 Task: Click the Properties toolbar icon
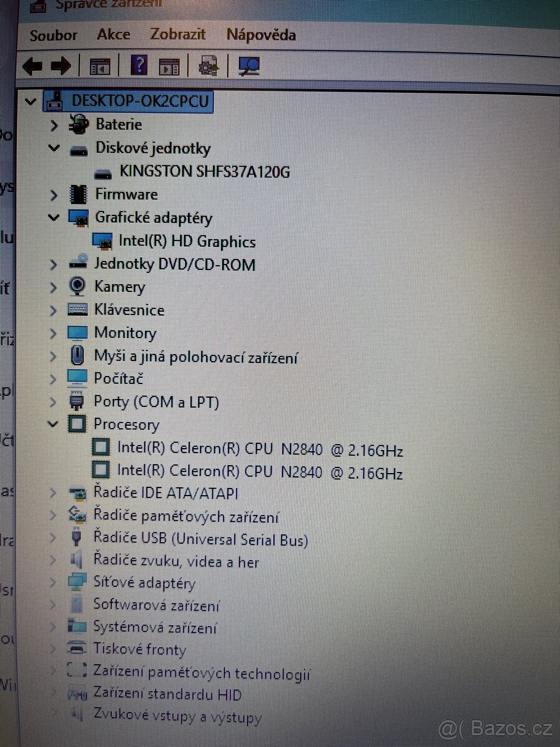(168, 65)
